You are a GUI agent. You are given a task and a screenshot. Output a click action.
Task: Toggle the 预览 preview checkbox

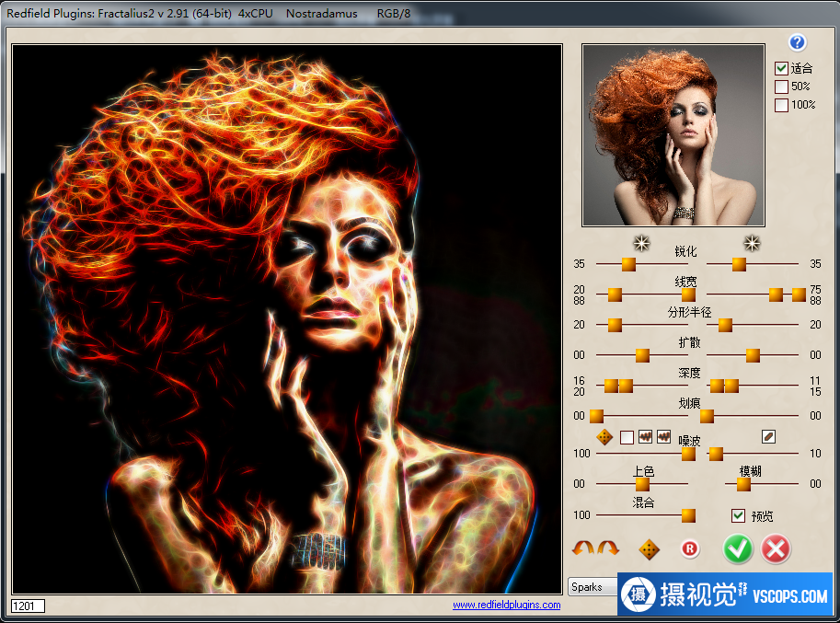[x=738, y=516]
